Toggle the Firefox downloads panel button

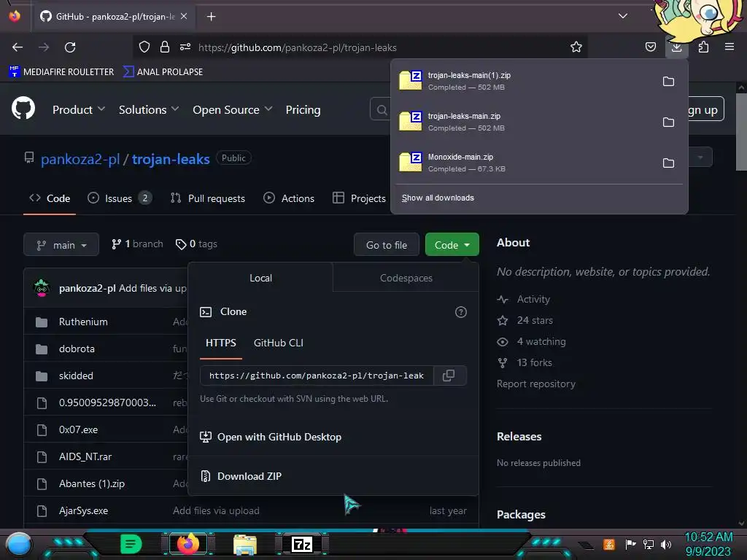pyautogui.click(x=676, y=47)
